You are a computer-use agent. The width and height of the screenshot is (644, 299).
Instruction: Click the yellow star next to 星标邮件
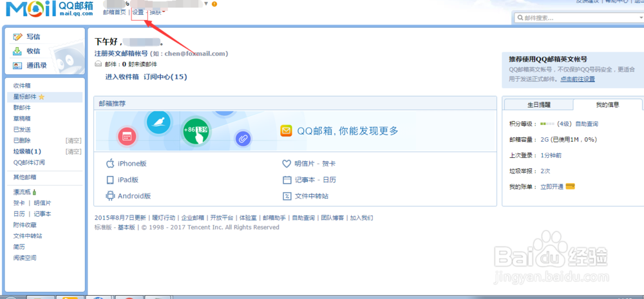click(41, 97)
